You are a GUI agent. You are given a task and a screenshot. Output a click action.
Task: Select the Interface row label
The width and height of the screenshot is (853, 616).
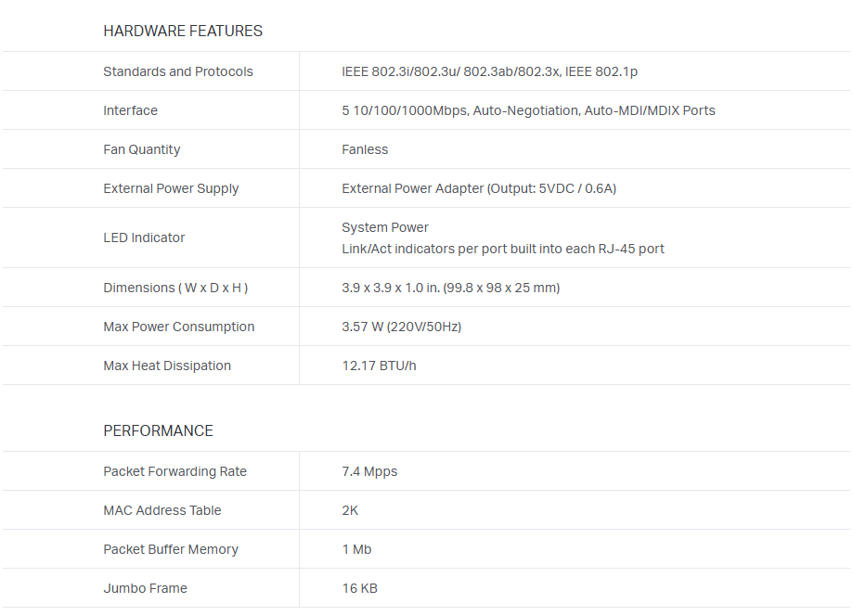[x=131, y=110]
